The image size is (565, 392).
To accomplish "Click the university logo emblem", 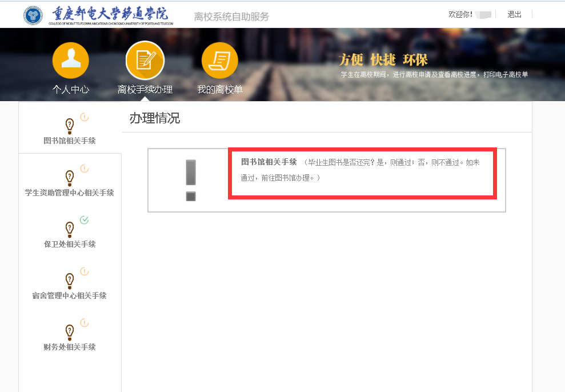I will coord(33,15).
